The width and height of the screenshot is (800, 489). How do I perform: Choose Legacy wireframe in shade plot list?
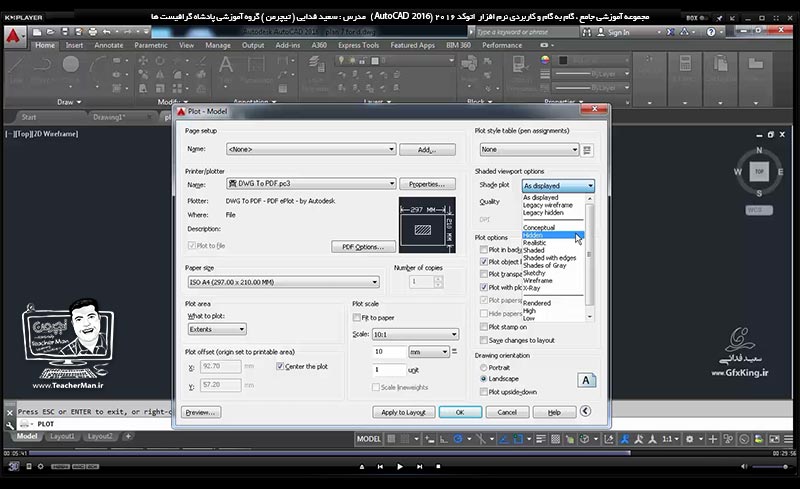[547, 205]
